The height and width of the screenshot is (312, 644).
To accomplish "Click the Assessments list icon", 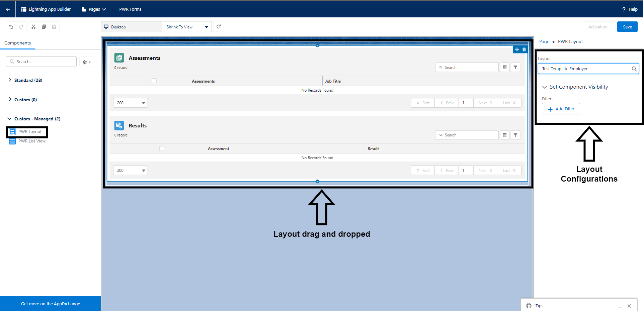I will coord(119,58).
